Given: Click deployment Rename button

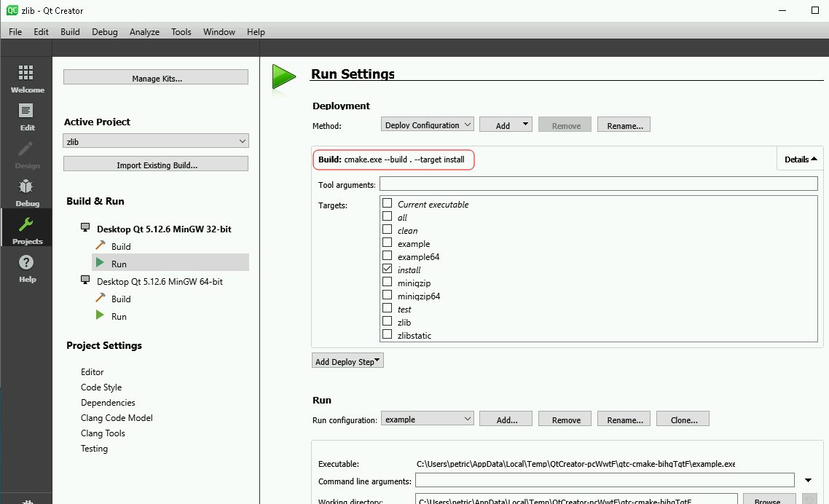Looking at the screenshot, I should point(624,125).
